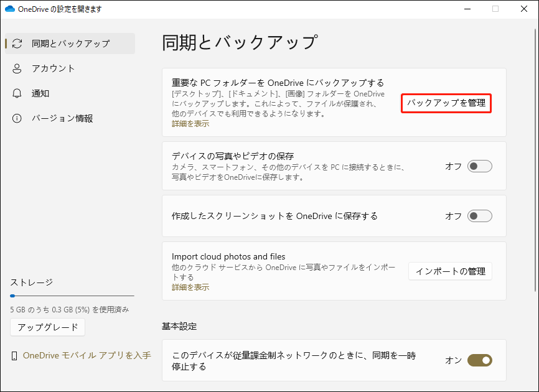
Task: Toggle スクリーンショットを OneDrive に保存する switch
Action: (479, 216)
